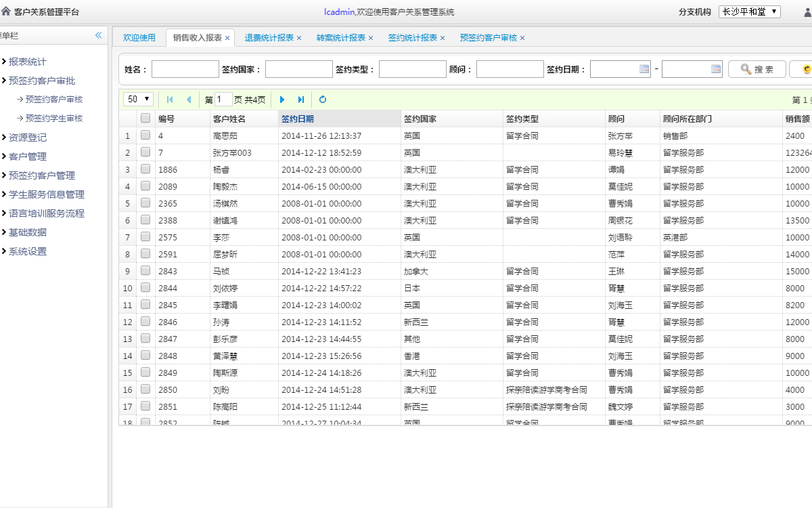Open 预签约学生审核 sidebar sub-item

(x=53, y=119)
